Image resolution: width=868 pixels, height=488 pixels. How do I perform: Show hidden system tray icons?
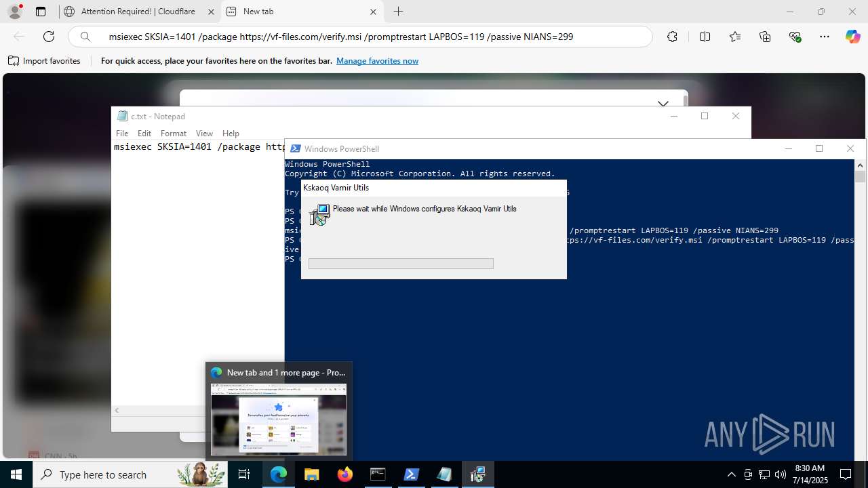pyautogui.click(x=731, y=474)
